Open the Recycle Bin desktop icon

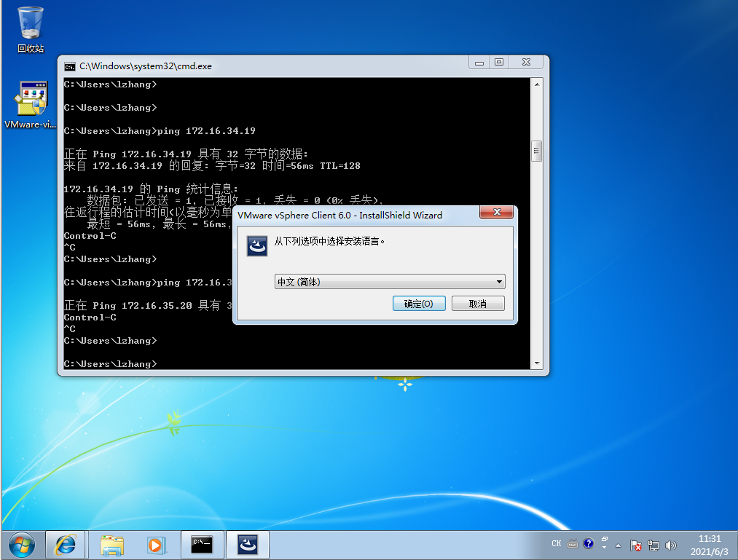coord(31,29)
